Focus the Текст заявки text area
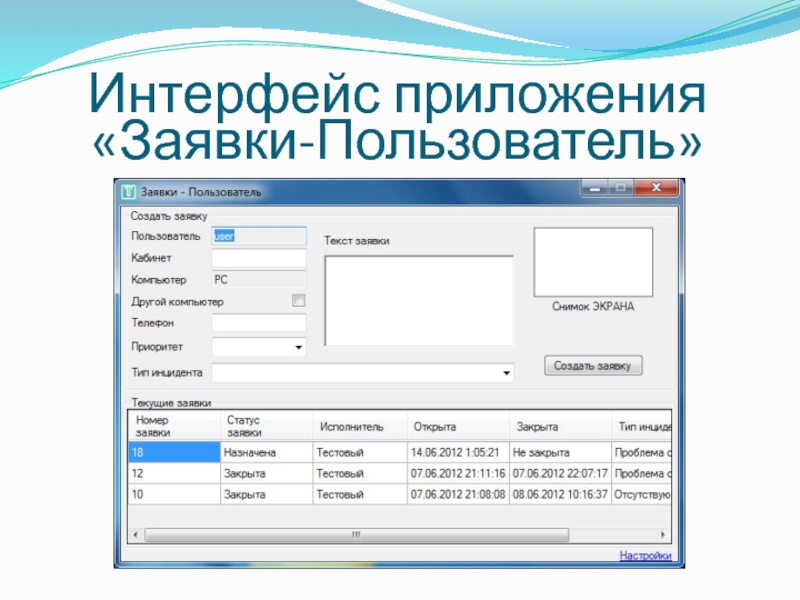The height and width of the screenshot is (600, 800). [x=419, y=300]
